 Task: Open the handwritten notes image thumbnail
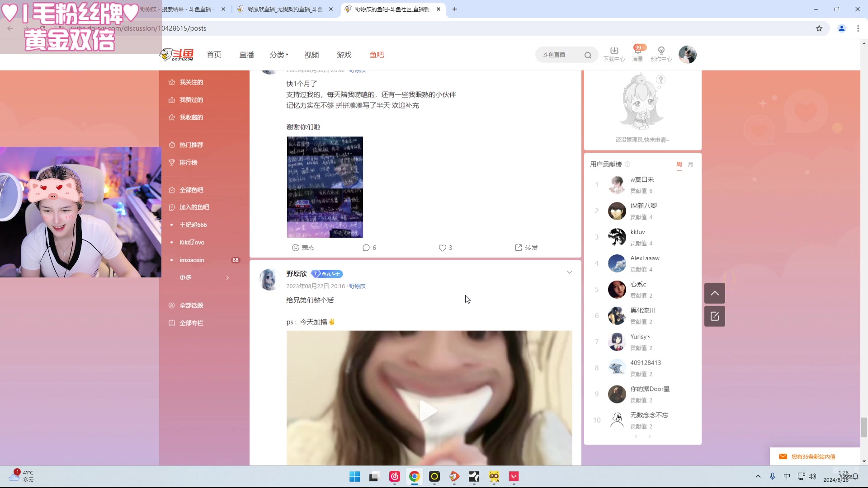325,187
